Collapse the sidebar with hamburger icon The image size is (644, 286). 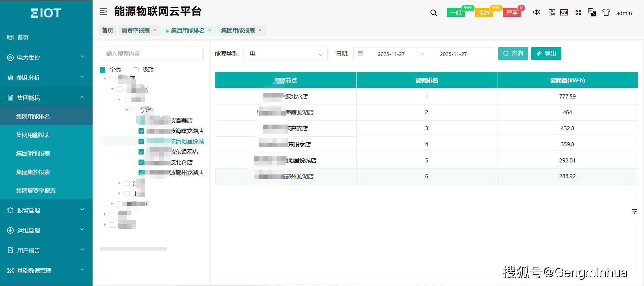click(103, 12)
